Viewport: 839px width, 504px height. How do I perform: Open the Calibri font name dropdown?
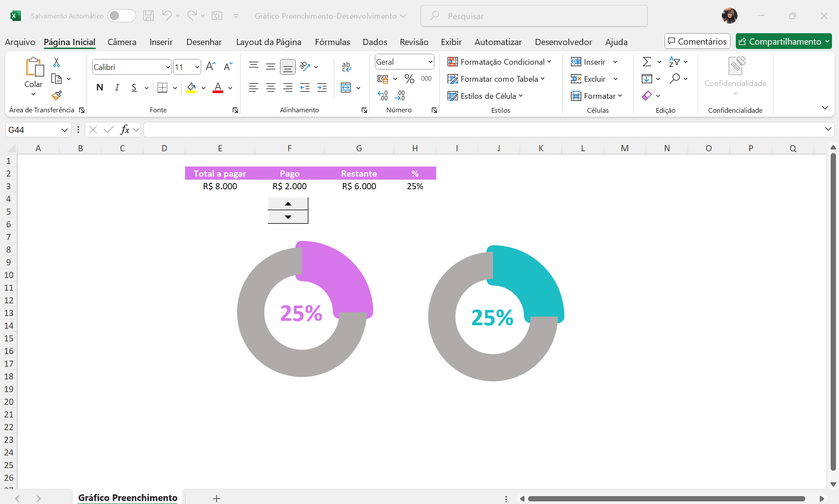168,67
